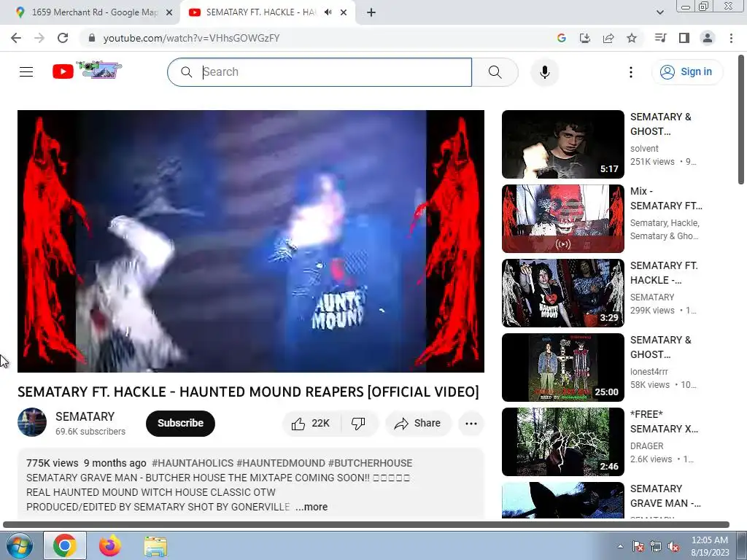747x560 pixels.
Task: Expand description with ...more
Action: click(311, 507)
